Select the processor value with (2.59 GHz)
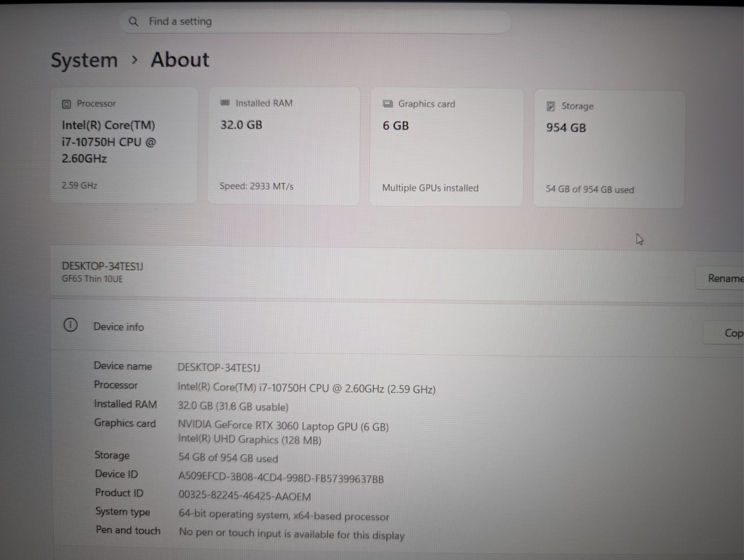The height and width of the screenshot is (560, 744). 306,388
